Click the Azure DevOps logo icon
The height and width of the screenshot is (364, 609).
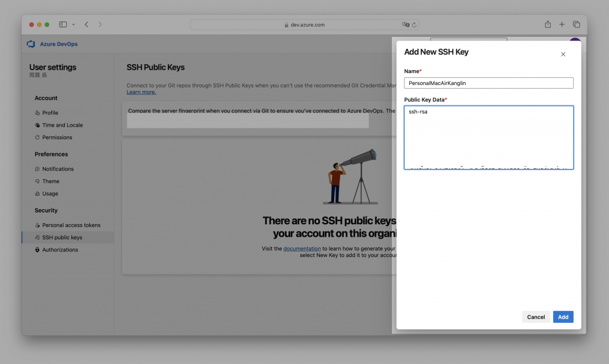coord(31,44)
